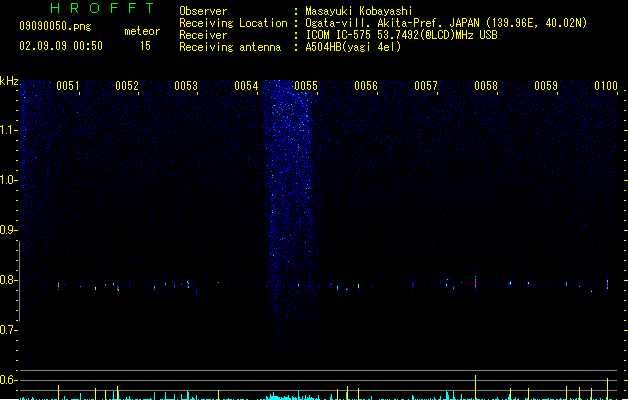Select the filename 09090050.png

(55, 26)
